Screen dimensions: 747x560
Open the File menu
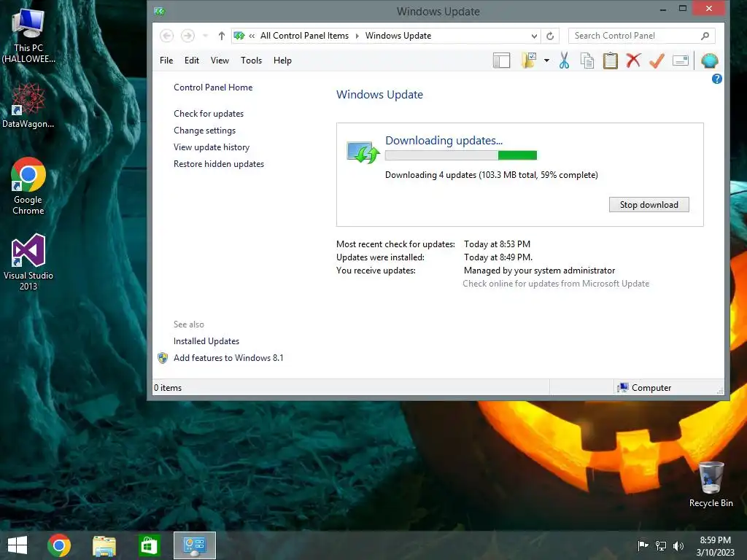(166, 61)
